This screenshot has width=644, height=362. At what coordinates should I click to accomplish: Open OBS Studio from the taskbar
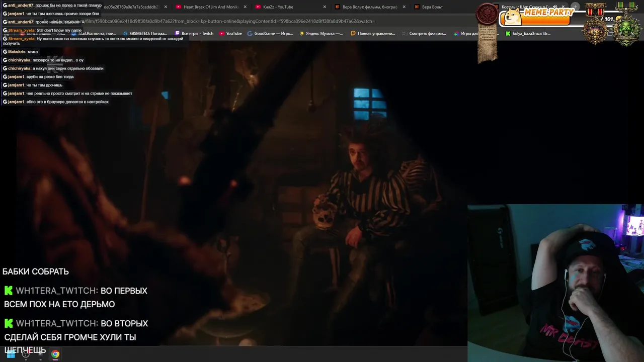pos(26,354)
